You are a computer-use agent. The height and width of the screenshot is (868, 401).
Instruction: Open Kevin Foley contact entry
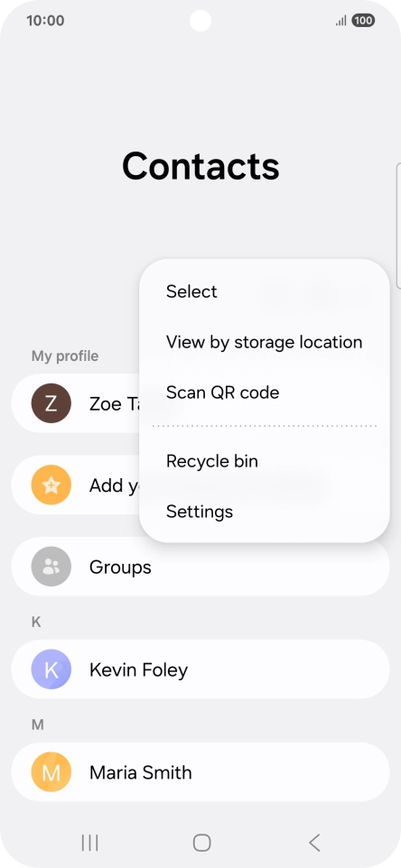coord(200,669)
